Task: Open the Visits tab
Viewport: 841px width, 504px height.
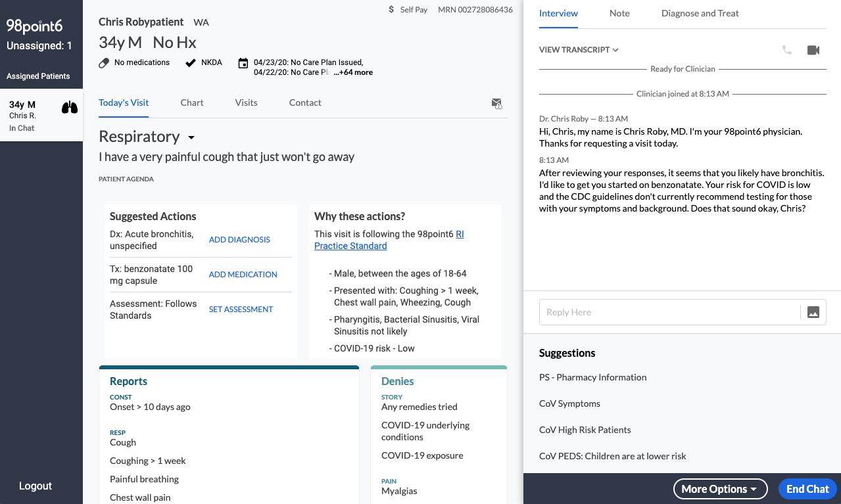Action: 247,103
